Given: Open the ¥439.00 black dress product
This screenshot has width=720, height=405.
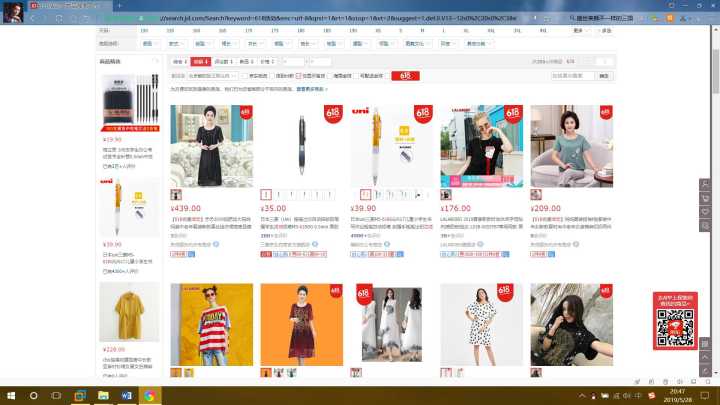Looking at the screenshot, I should 211,146.
